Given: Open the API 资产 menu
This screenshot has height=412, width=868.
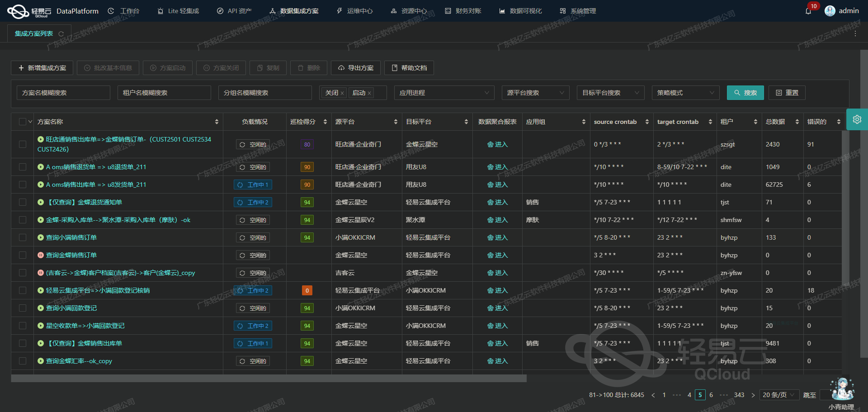Looking at the screenshot, I should click(234, 11).
